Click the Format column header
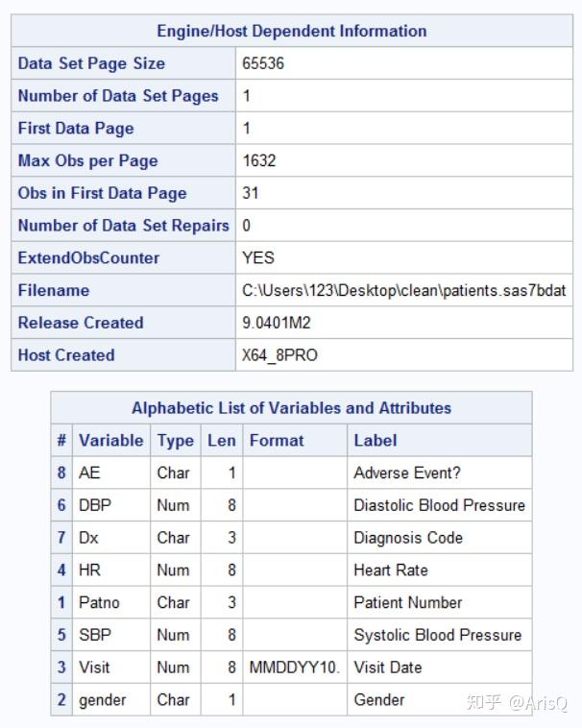Viewport: 582px width, 728px height. [277, 441]
